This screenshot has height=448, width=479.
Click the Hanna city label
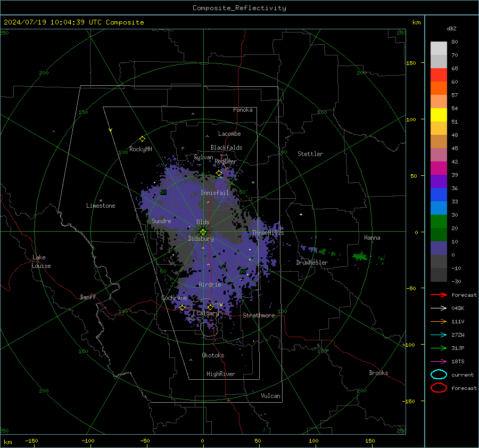click(x=372, y=238)
